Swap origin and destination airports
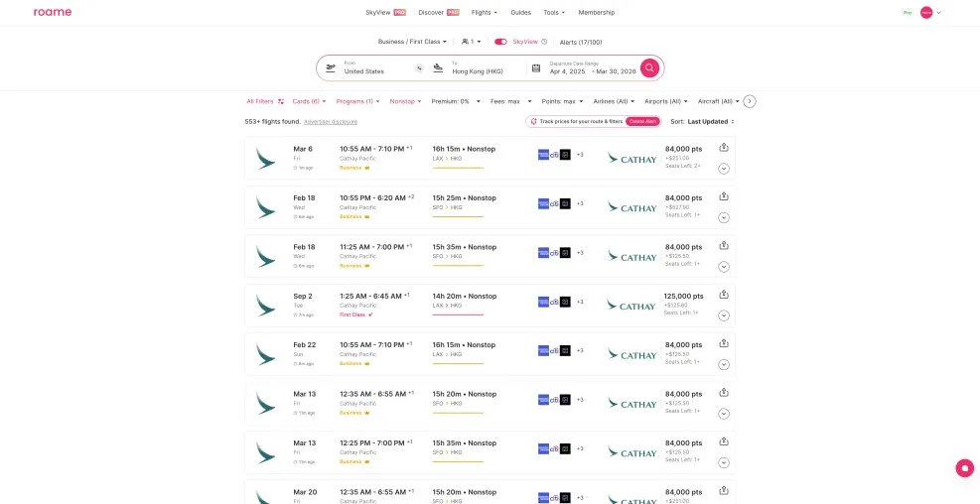 pos(419,68)
